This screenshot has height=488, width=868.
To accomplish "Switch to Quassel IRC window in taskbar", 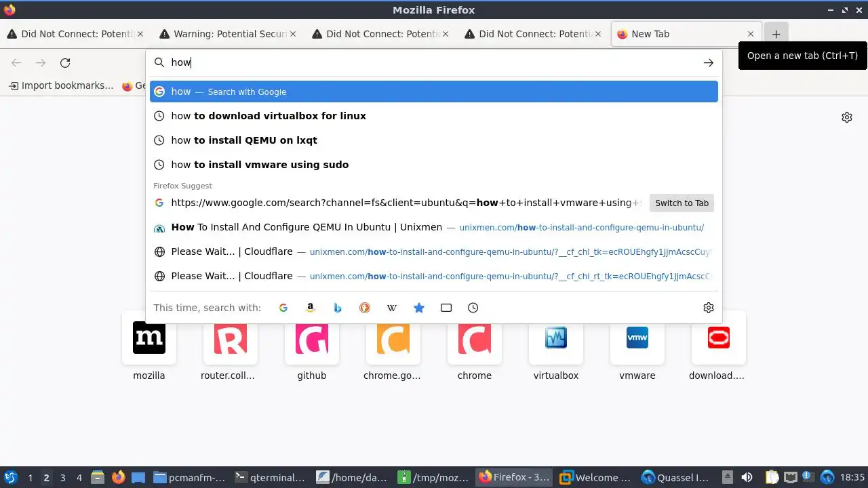I will pyautogui.click(x=677, y=477).
